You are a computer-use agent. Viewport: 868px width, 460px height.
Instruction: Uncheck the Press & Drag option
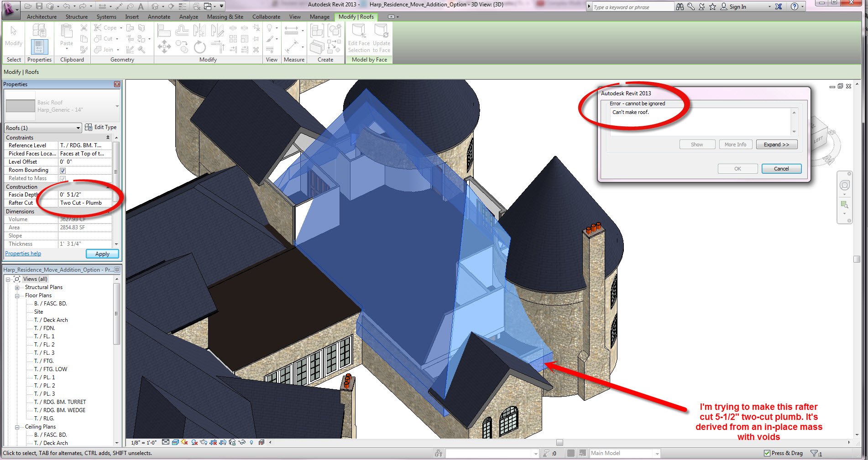(767, 453)
